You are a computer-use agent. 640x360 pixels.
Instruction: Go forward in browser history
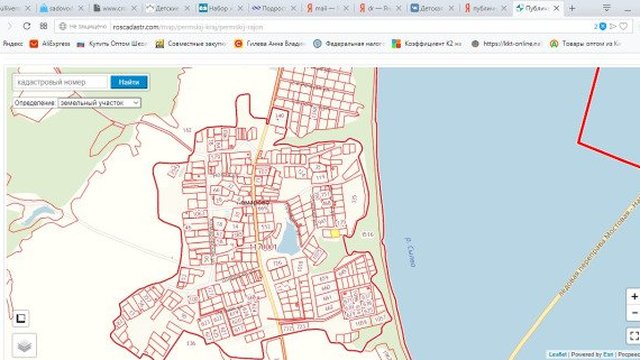pos(10,26)
